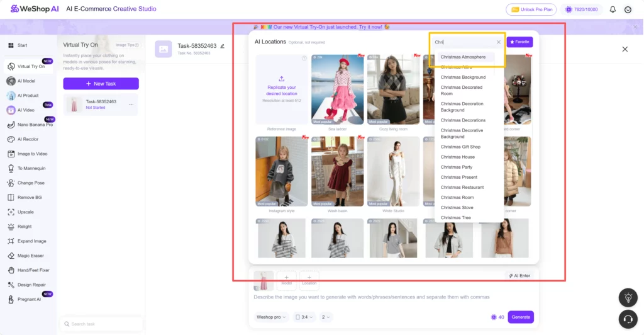Click the Design Repair icon
The height and width of the screenshot is (335, 644).
[11, 285]
